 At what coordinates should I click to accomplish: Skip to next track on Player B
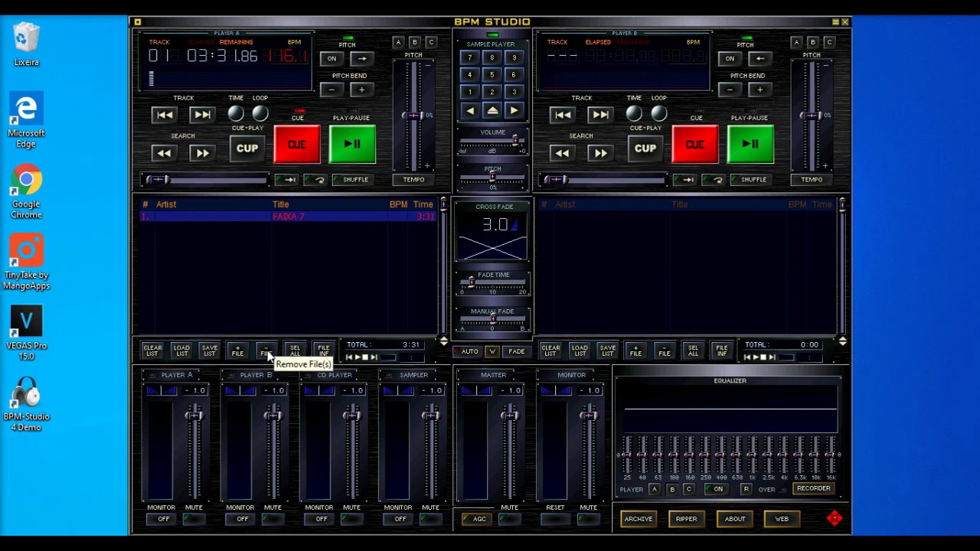tap(599, 115)
